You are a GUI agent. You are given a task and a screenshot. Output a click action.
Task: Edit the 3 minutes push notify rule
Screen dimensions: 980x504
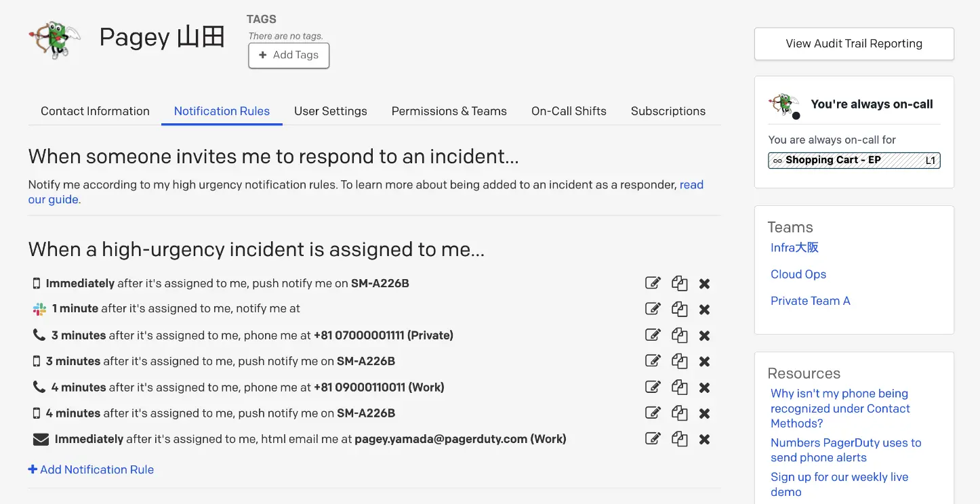(653, 361)
